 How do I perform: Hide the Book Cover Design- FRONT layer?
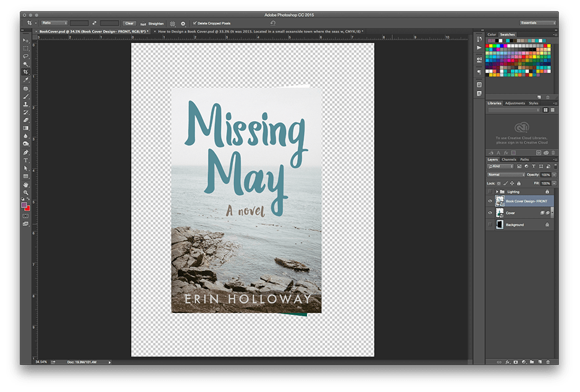[490, 201]
